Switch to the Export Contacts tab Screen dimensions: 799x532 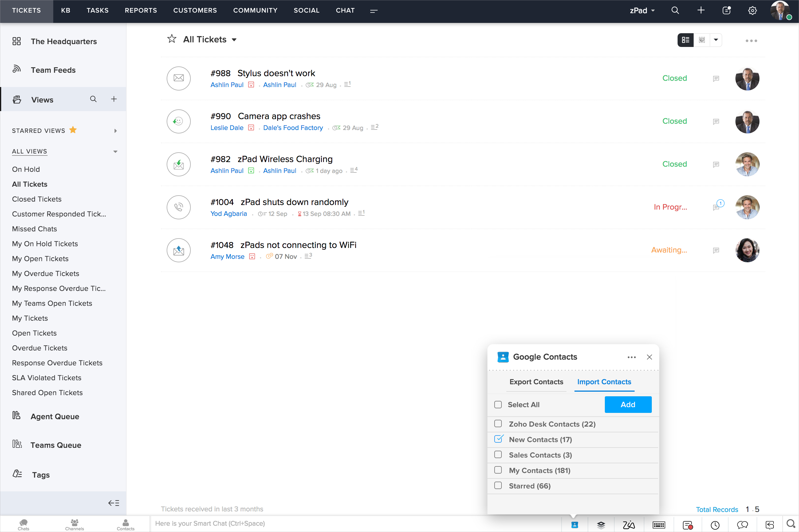click(x=536, y=382)
